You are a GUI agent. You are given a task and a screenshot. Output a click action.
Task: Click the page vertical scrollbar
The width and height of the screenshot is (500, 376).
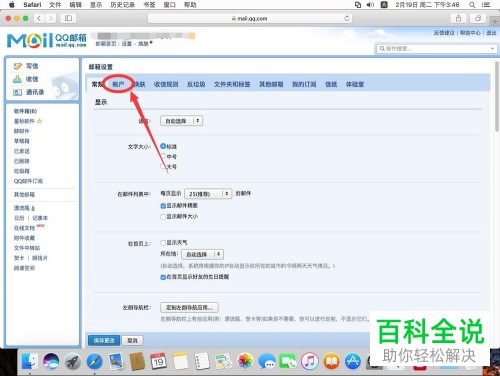coord(497,97)
